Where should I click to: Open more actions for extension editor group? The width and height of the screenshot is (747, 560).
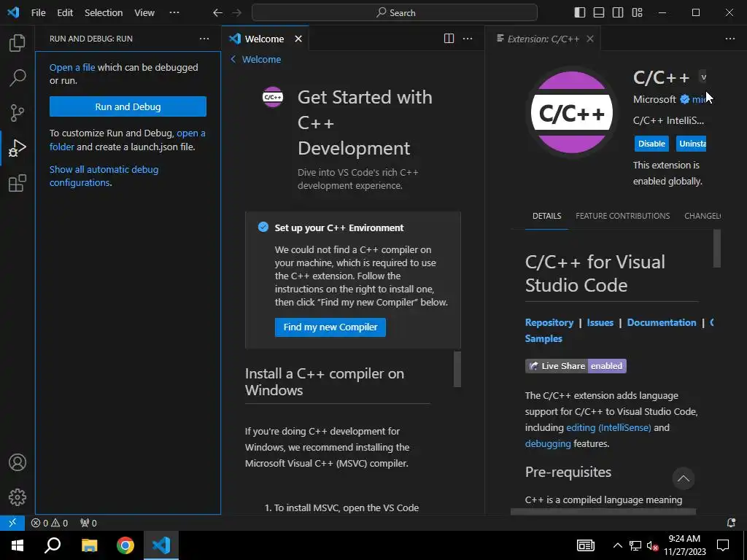tap(729, 39)
